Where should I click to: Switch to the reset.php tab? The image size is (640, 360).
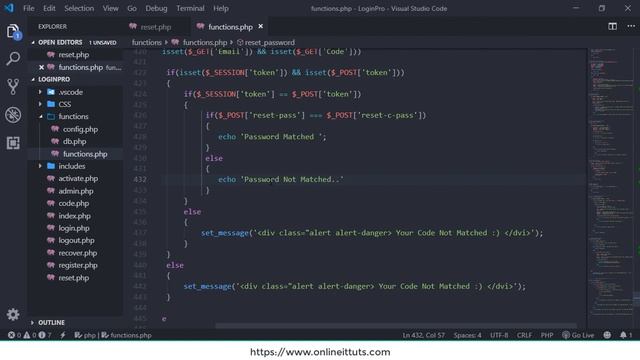click(x=156, y=27)
